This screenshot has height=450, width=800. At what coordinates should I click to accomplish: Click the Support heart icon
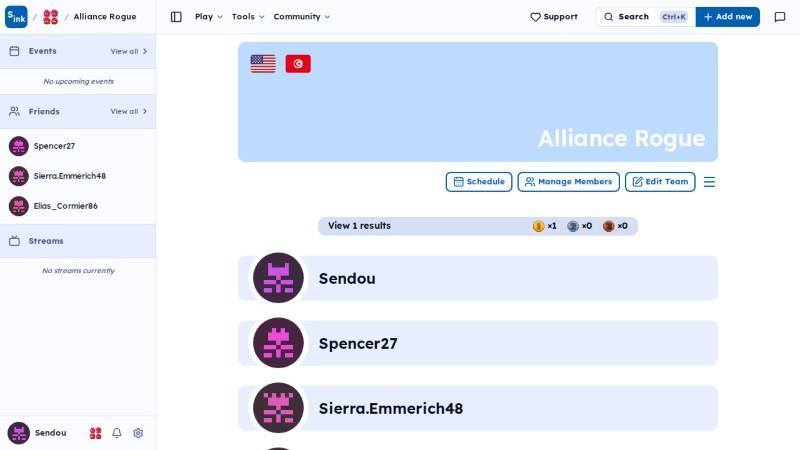click(x=535, y=17)
